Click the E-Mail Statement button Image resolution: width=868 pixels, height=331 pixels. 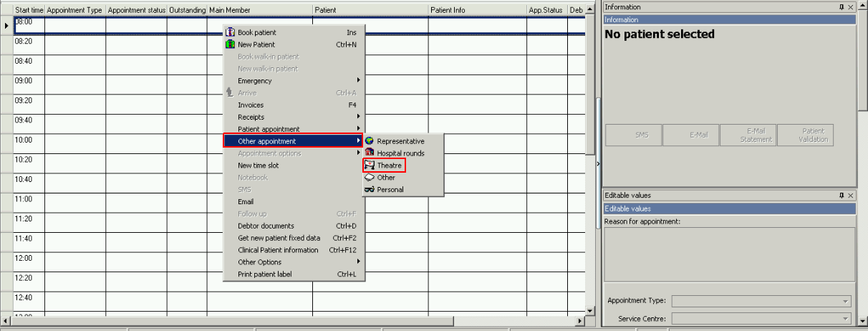tap(748, 135)
